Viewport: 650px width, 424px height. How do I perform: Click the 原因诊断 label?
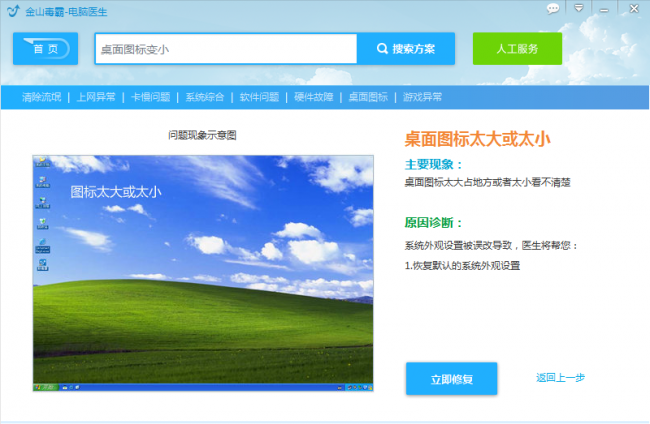tap(434, 223)
